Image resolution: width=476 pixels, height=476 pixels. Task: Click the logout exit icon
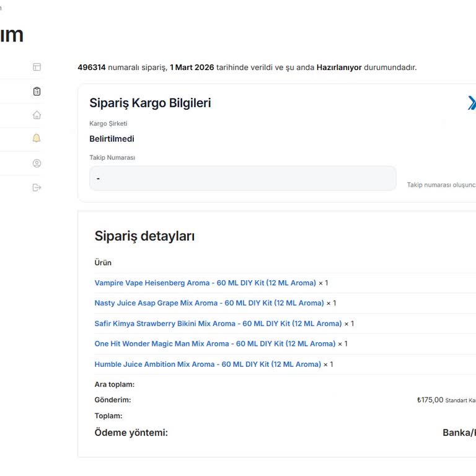click(37, 187)
